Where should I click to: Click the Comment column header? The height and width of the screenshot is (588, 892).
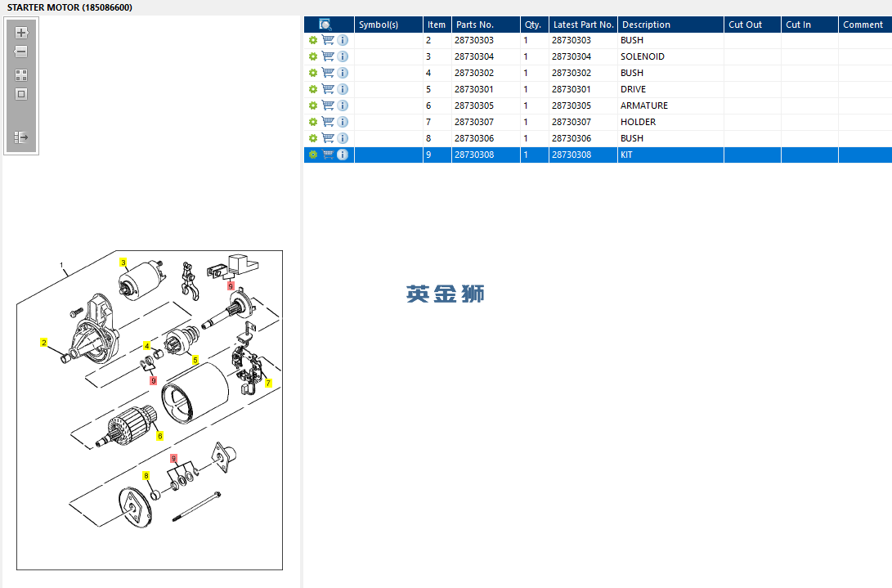coord(865,25)
